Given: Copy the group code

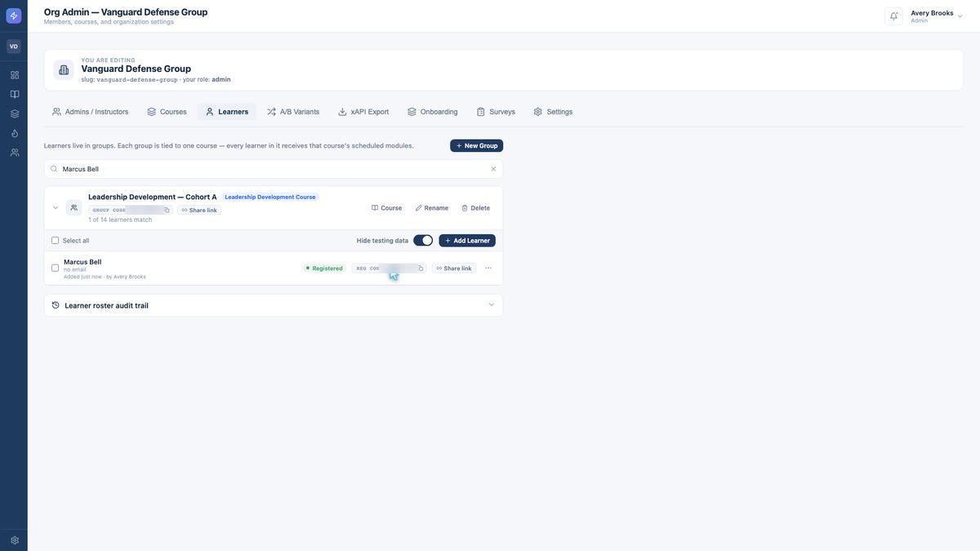Looking at the screenshot, I should tap(167, 210).
